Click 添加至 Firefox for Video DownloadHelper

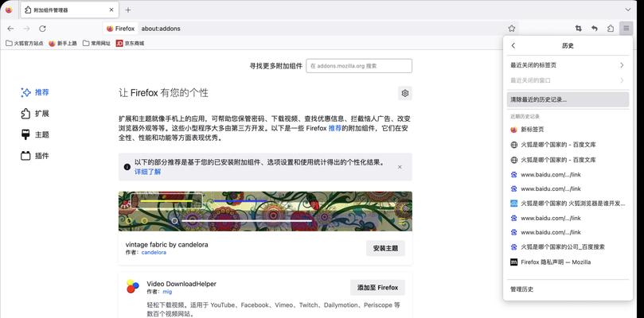coord(377,288)
